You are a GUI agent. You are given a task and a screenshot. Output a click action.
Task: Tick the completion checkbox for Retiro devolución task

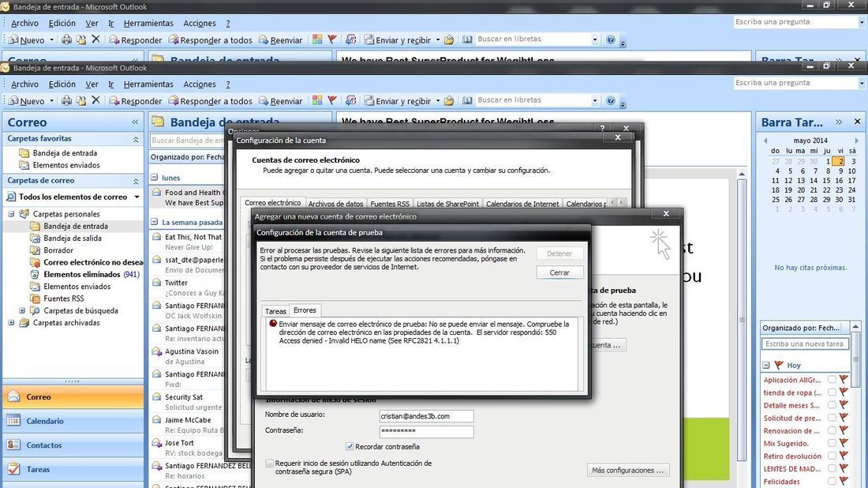coord(832,456)
